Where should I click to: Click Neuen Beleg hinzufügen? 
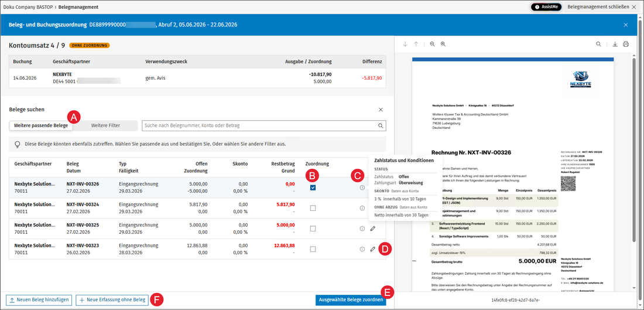click(x=39, y=299)
